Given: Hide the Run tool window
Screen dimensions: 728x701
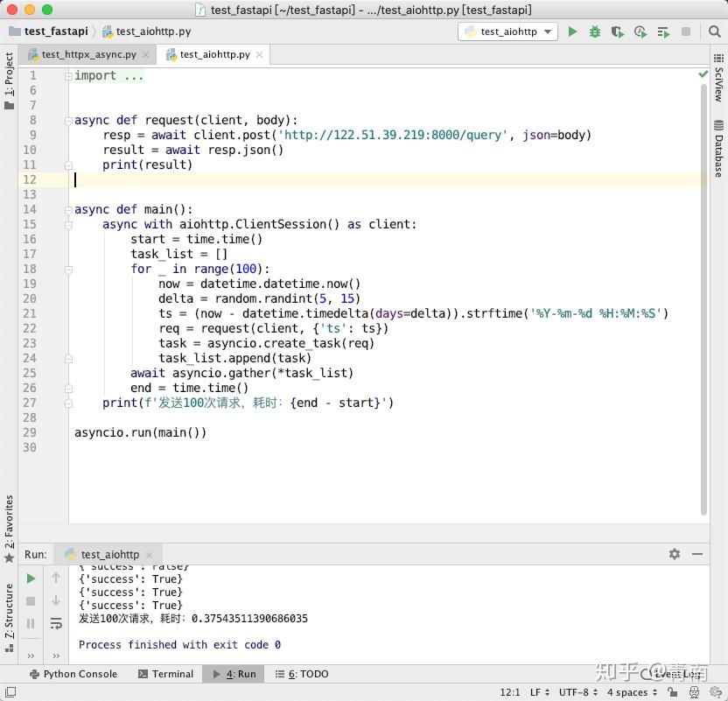Looking at the screenshot, I should coord(697,554).
